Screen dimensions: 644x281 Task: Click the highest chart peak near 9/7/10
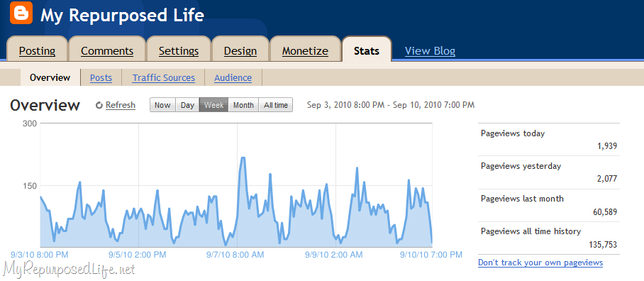(x=243, y=158)
